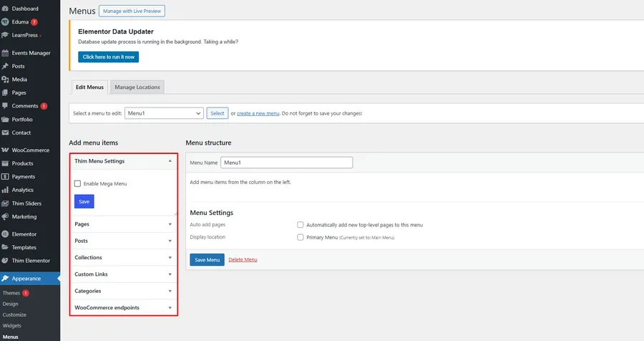
Task: Click the create a new menu link
Action: coord(258,113)
